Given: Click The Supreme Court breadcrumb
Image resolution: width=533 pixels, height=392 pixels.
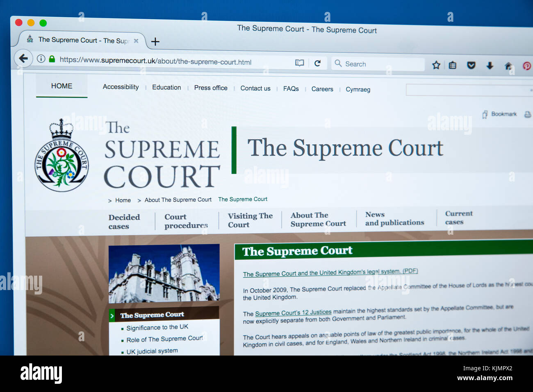Looking at the screenshot, I should tap(243, 199).
